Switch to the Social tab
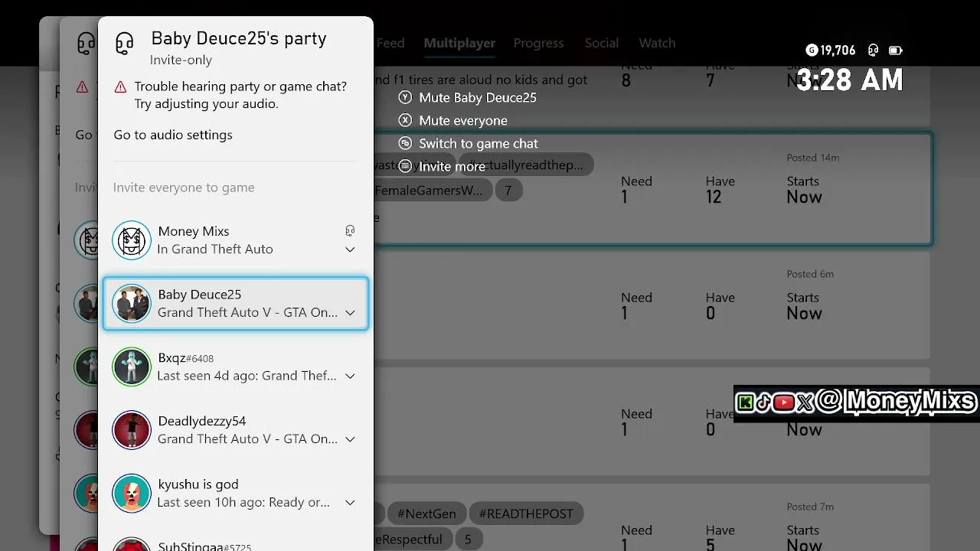This screenshot has height=551, width=980. pyautogui.click(x=601, y=43)
